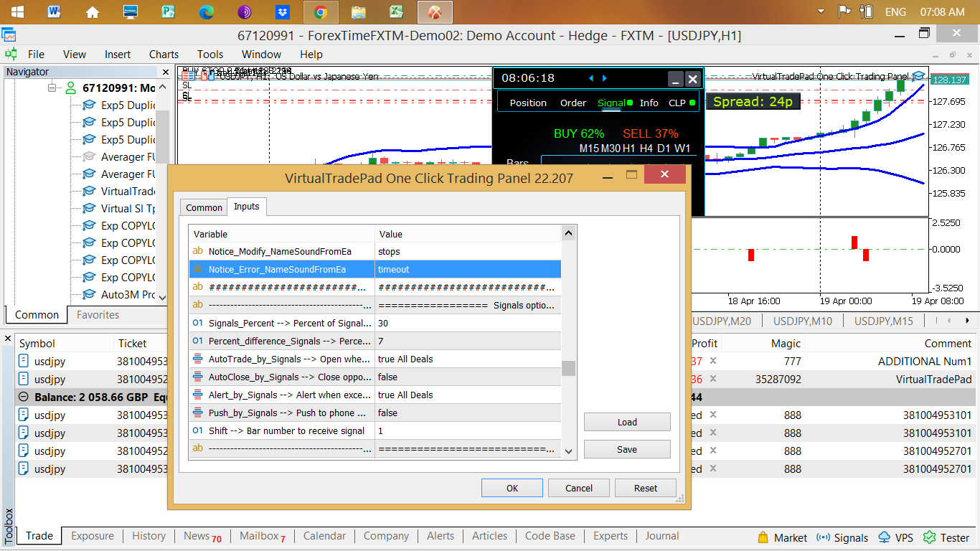Show hidden system tray icons
Viewport: 980px width, 551px height.
click(821, 11)
